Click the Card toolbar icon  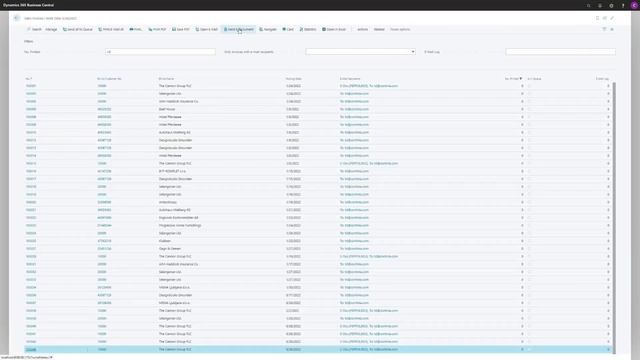(x=284, y=29)
